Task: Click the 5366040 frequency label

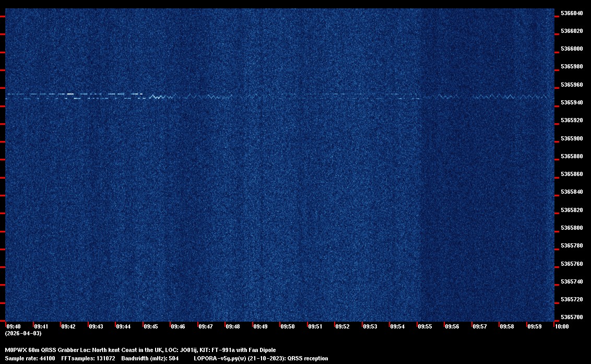Action: click(x=572, y=13)
